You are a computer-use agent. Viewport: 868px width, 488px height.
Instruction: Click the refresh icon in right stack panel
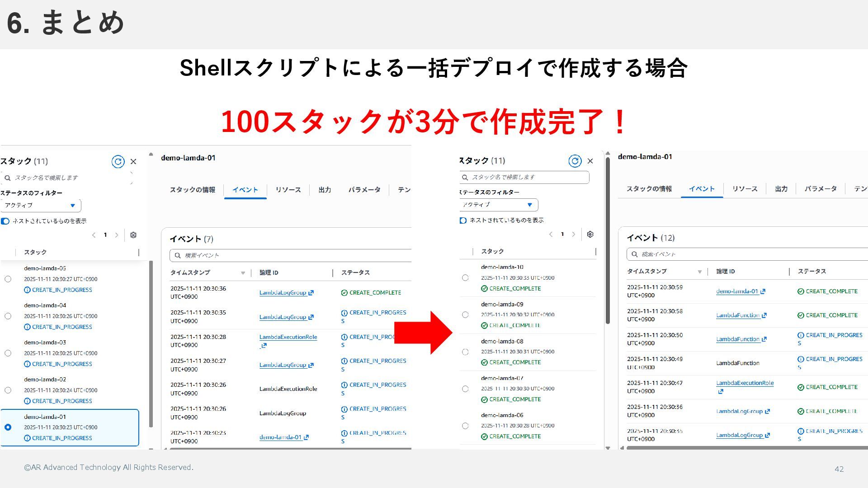coord(575,161)
